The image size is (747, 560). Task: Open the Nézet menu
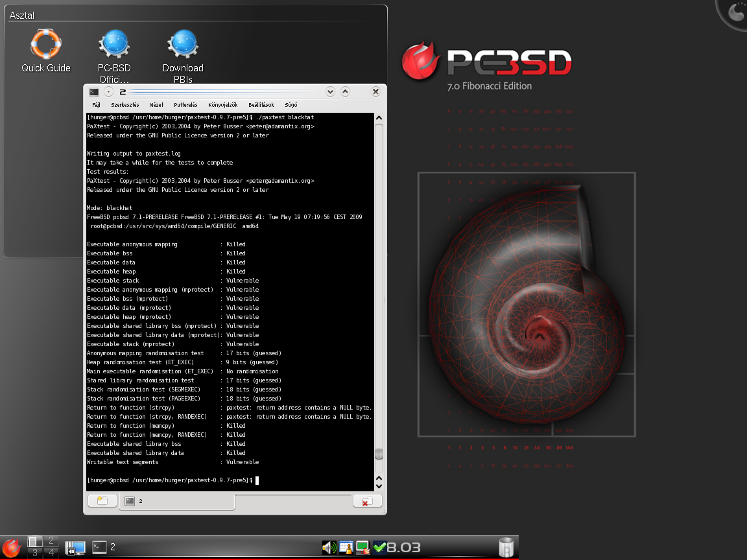tap(156, 105)
